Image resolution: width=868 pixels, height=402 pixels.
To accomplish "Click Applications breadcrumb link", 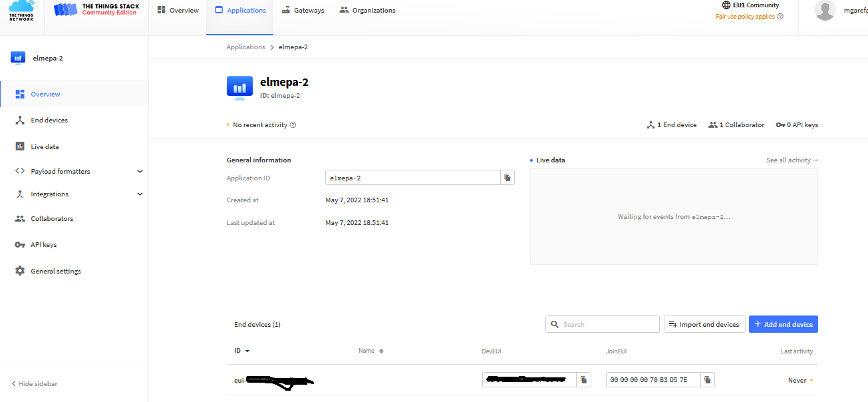I will pos(245,47).
